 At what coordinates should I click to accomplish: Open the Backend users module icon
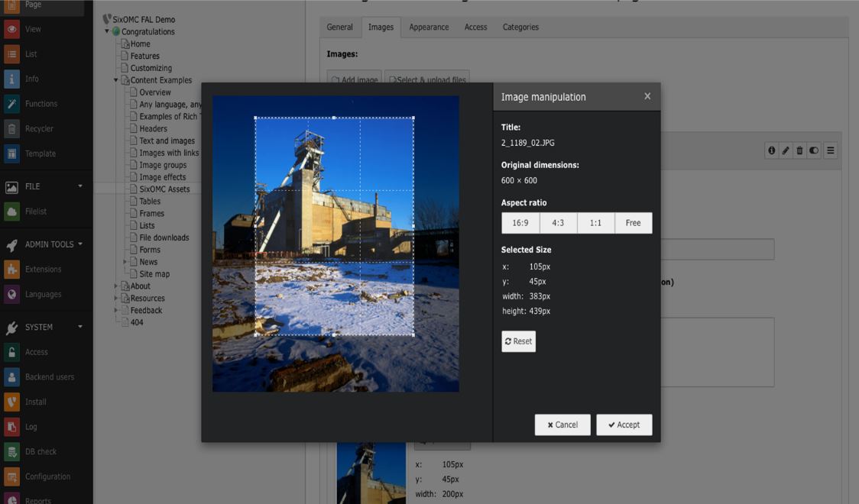coord(11,377)
